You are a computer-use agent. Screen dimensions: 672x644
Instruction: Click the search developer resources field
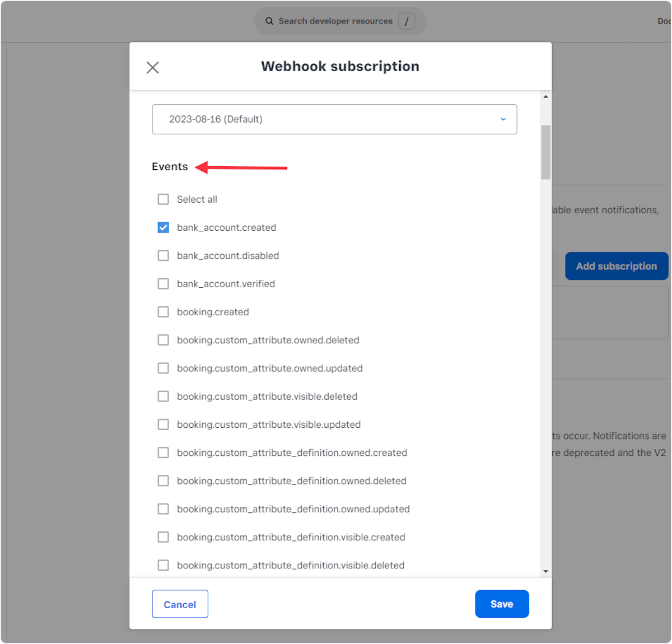336,21
